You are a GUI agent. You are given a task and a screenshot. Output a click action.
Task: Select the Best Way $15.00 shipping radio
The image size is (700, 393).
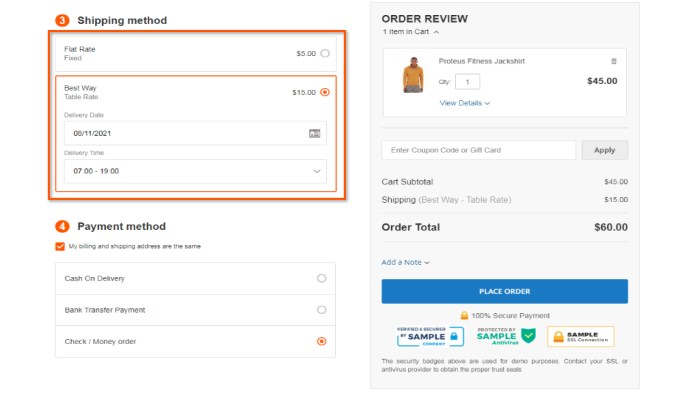(325, 92)
